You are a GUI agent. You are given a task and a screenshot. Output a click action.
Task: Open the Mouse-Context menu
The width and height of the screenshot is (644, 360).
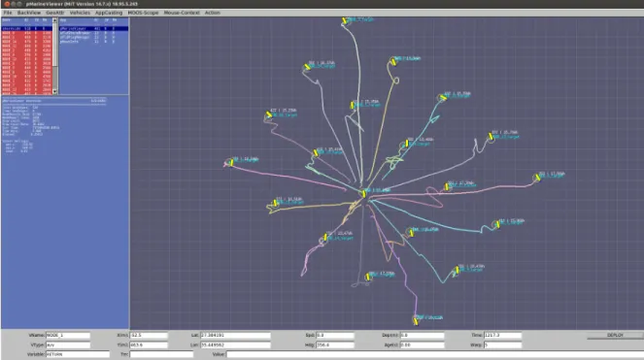(x=182, y=13)
